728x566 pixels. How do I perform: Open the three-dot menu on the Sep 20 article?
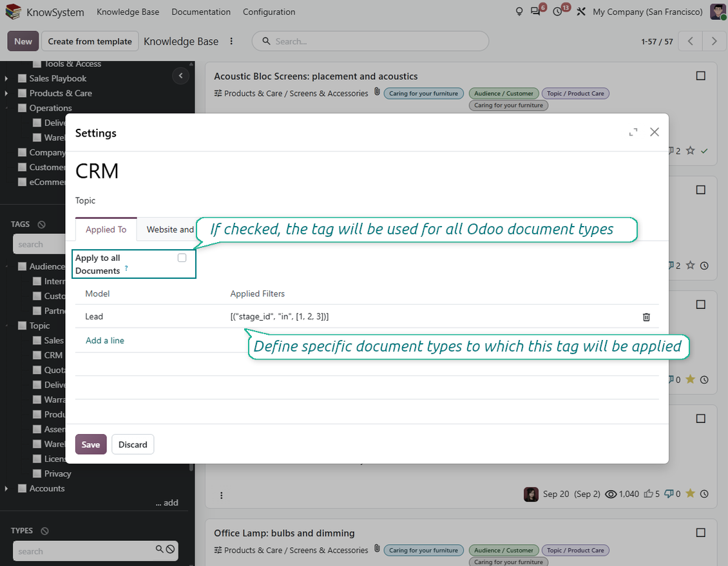click(x=221, y=495)
